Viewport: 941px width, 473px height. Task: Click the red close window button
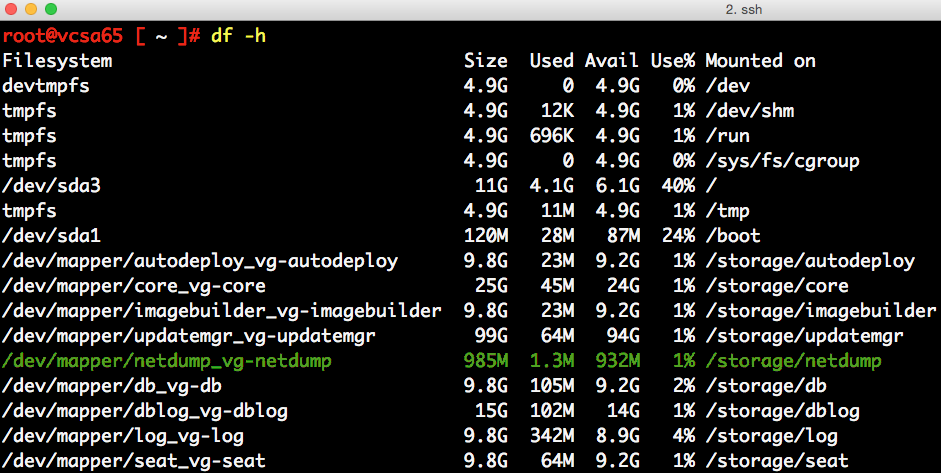pos(13,9)
